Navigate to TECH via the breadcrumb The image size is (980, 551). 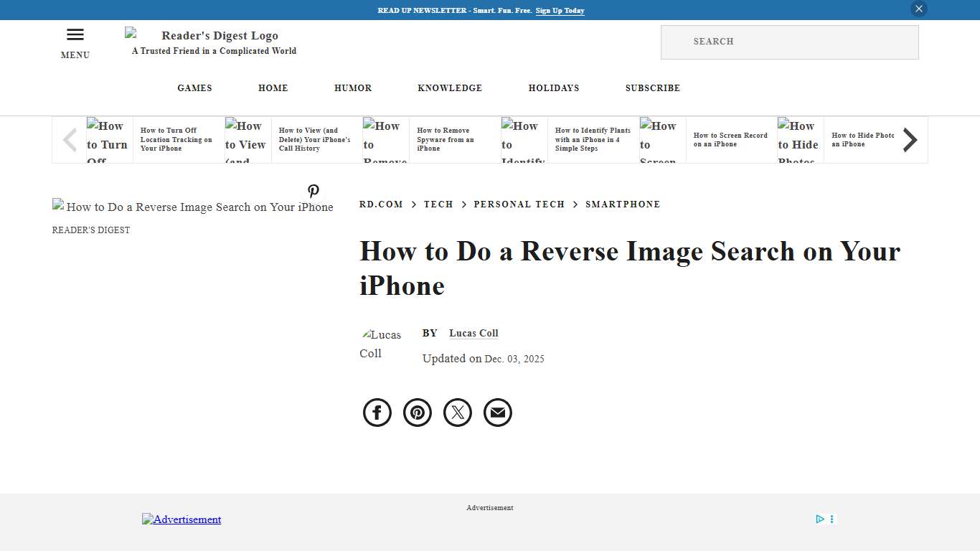pos(438,204)
